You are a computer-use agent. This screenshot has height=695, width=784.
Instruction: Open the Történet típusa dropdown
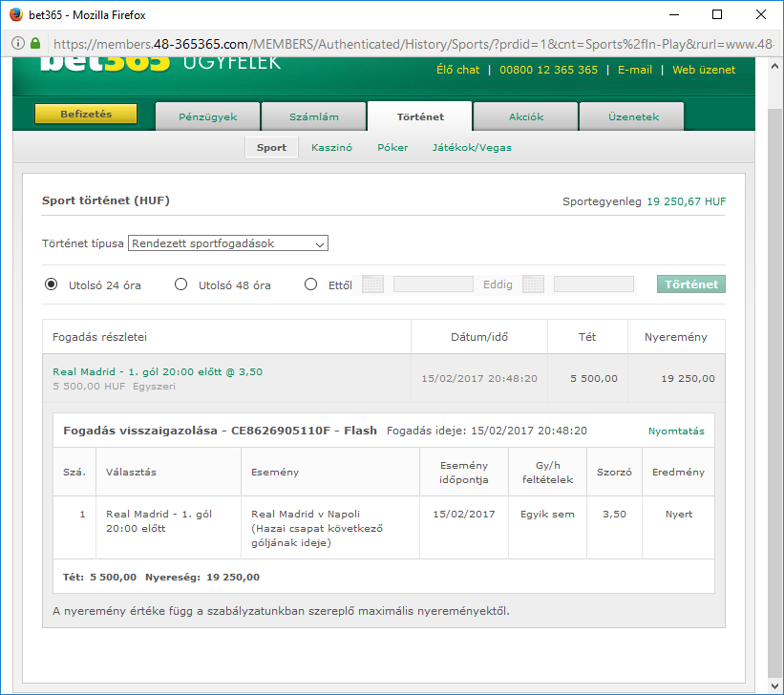click(x=228, y=243)
